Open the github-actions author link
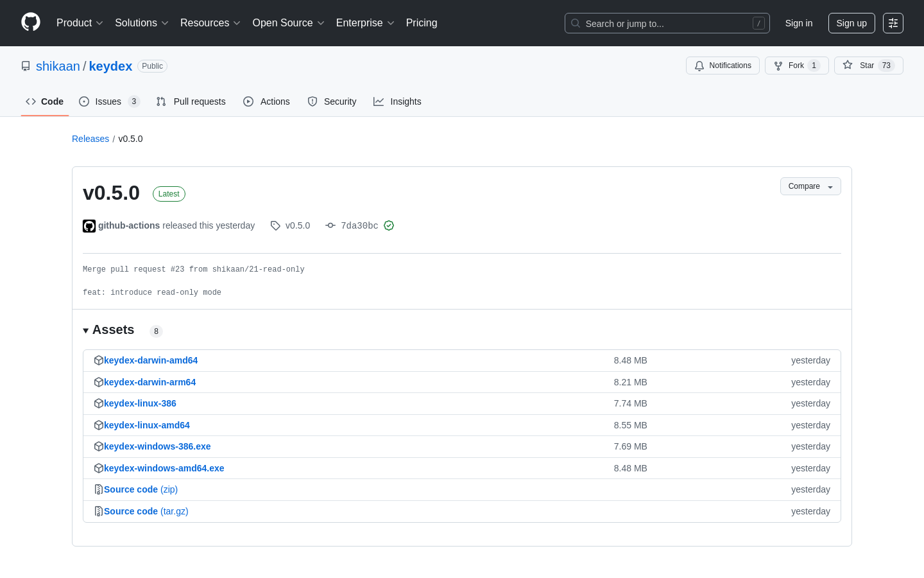 click(x=129, y=225)
